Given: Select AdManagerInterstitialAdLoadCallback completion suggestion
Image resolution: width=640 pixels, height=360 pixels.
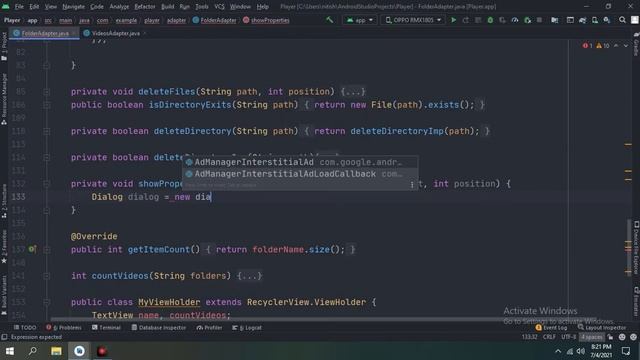Looking at the screenshot, I should [300, 174].
